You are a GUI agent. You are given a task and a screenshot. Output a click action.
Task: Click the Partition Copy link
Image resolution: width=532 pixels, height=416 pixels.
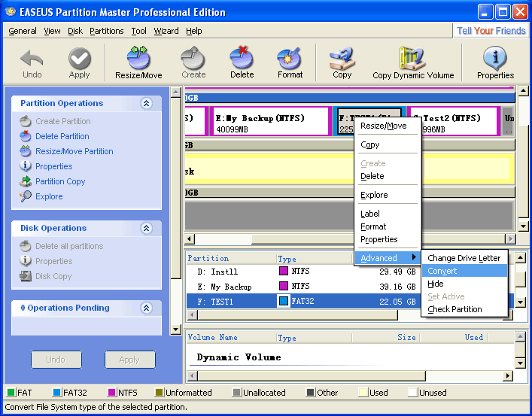coord(60,181)
